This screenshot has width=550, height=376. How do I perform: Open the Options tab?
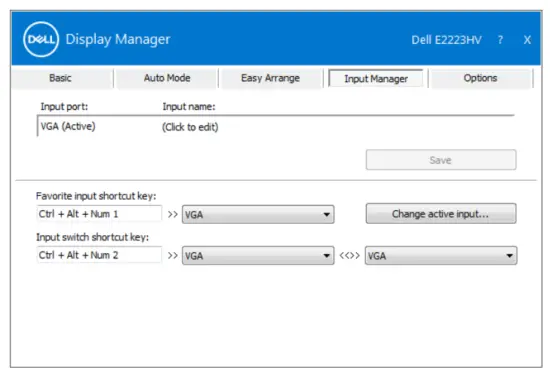point(480,78)
